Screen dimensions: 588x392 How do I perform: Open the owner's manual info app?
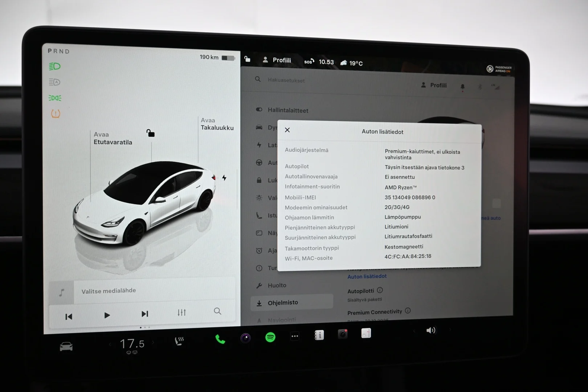coord(319,335)
